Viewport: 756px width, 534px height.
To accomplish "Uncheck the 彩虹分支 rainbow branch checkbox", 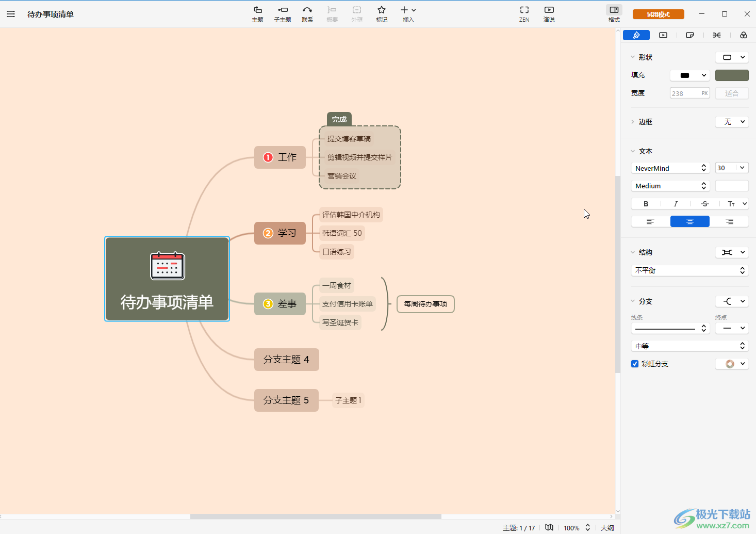I will pos(635,364).
